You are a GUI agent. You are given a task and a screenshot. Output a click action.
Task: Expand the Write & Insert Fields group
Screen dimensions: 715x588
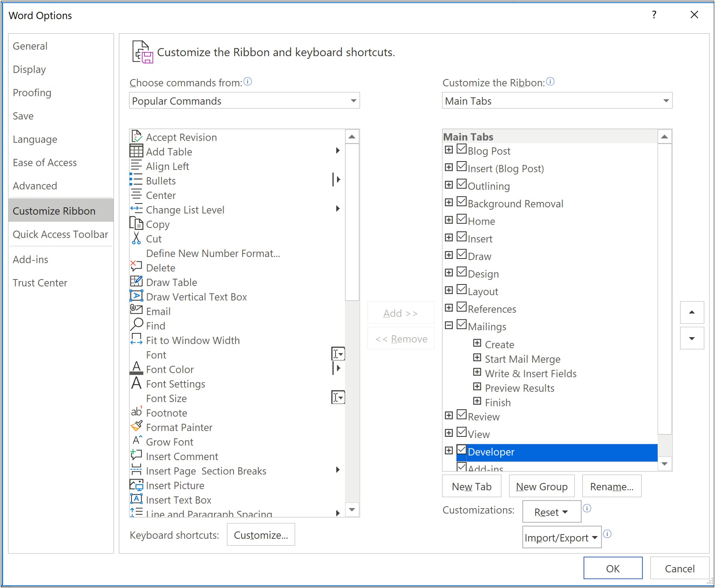pyautogui.click(x=477, y=372)
